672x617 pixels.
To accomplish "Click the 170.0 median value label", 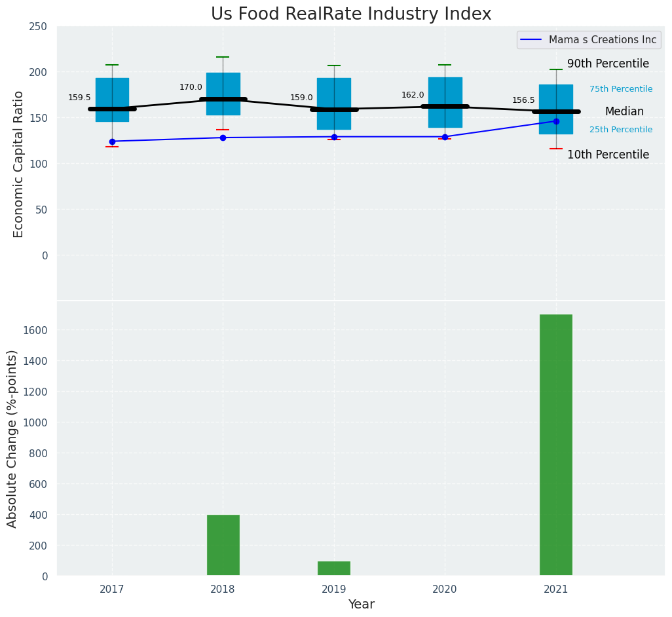I will (x=191, y=87).
